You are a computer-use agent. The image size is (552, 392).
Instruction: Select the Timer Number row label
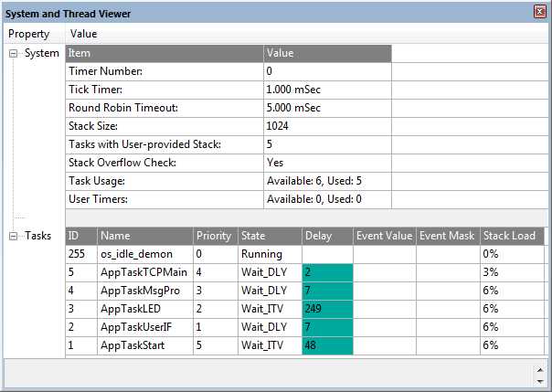click(x=105, y=71)
